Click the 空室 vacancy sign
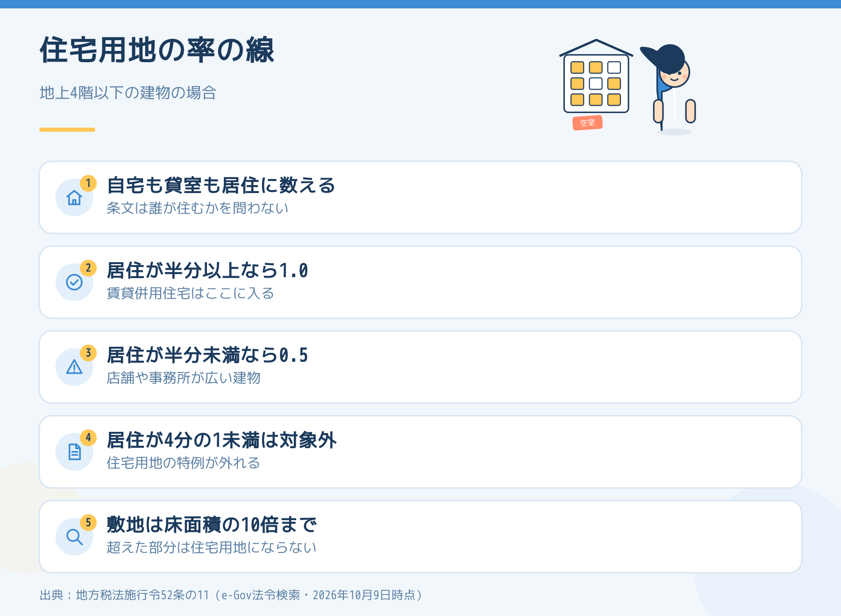Image resolution: width=841 pixels, height=616 pixels. [587, 123]
